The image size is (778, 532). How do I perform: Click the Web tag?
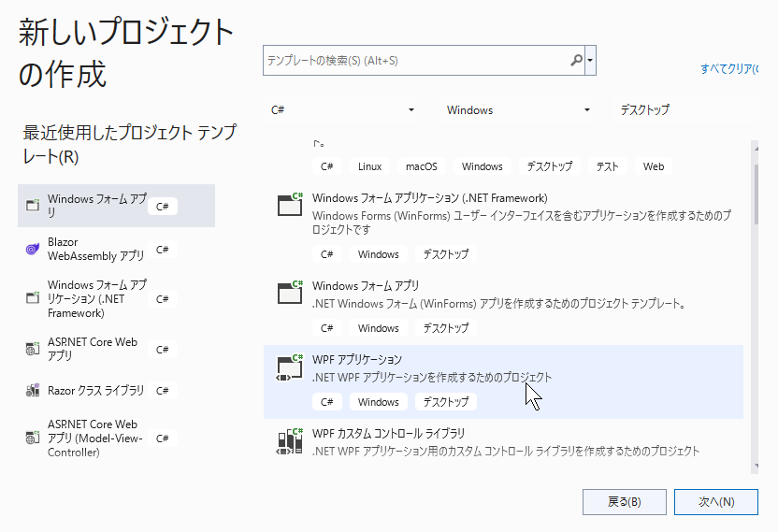pos(654,166)
